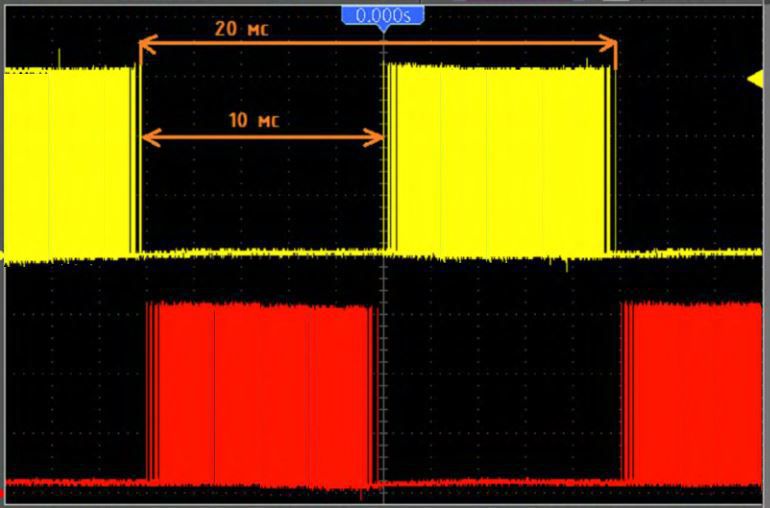The width and height of the screenshot is (770, 508).
Task: Click left arrowhead of the 20 мс arrow
Action: (x=146, y=44)
